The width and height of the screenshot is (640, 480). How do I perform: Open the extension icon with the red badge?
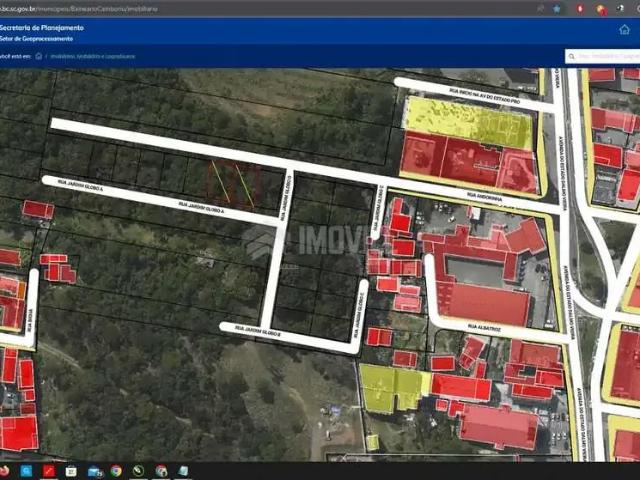tap(601, 9)
